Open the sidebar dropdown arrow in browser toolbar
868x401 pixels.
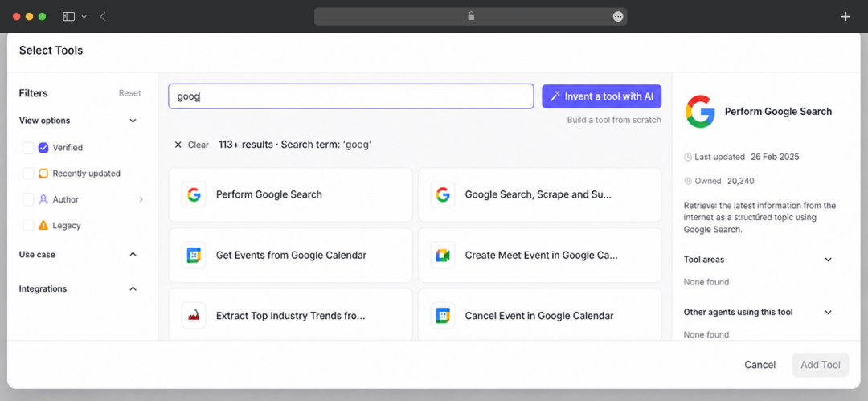pyautogui.click(x=84, y=17)
